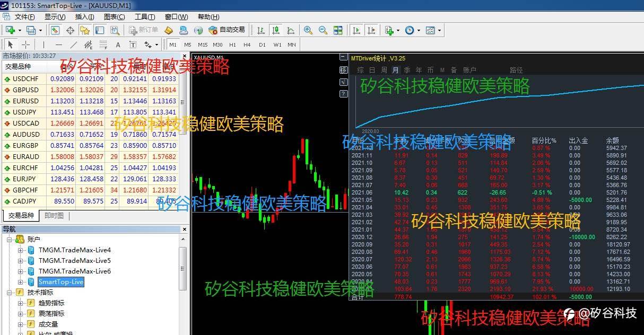This screenshot has height=335, width=644.
Task: Open the 插入(I) menu
Action: 84,17
